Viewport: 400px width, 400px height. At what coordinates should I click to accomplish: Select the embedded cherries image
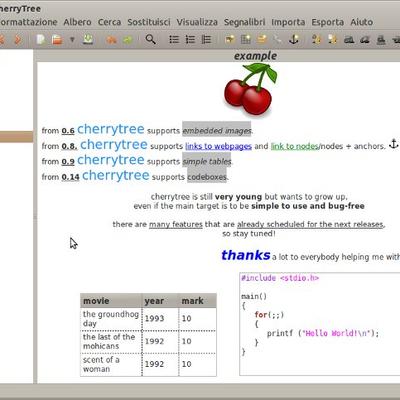tap(250, 89)
